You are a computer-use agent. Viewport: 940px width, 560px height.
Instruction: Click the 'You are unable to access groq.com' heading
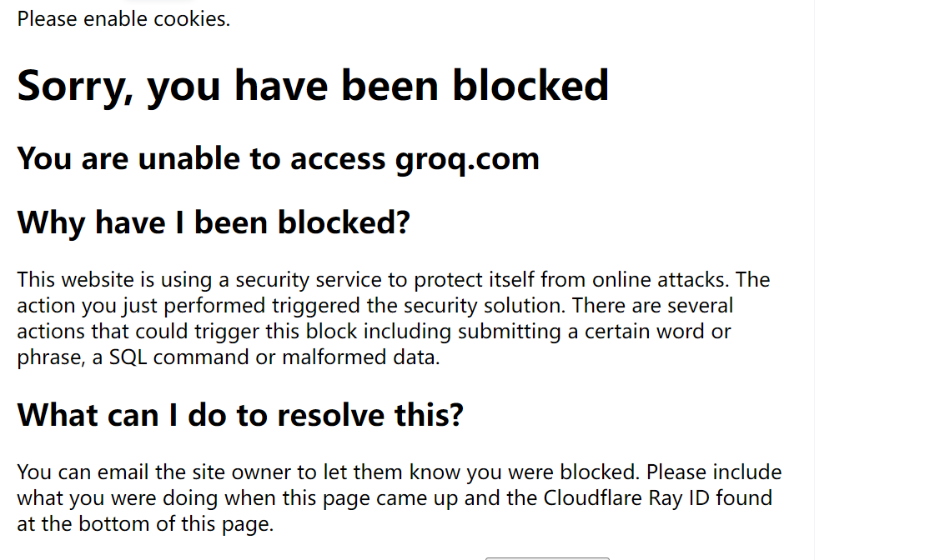(x=279, y=159)
